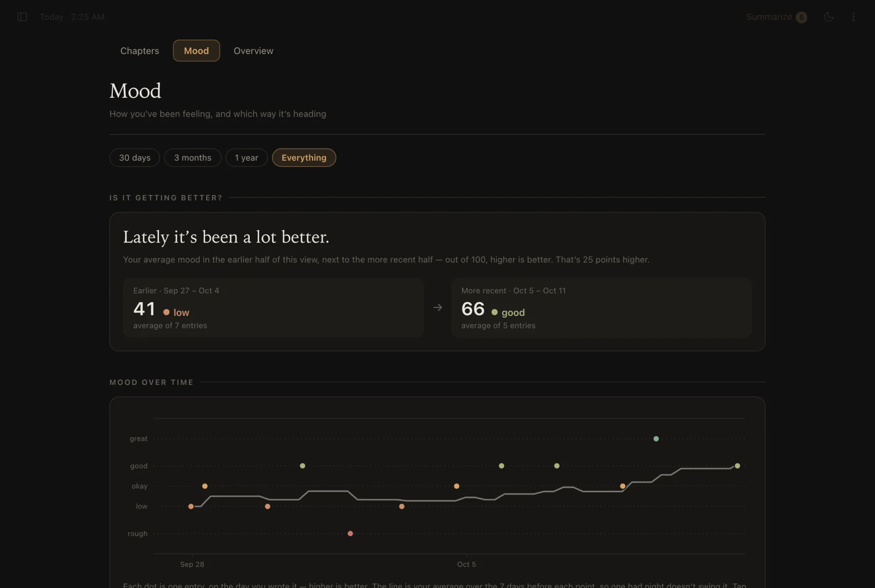
Task: Click the 'Oct 5' axis label
Action: (467, 564)
